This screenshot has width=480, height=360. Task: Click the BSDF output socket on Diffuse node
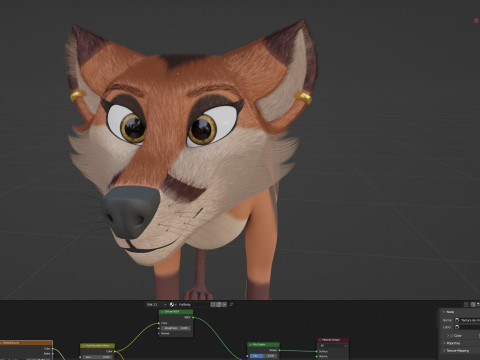193,317
